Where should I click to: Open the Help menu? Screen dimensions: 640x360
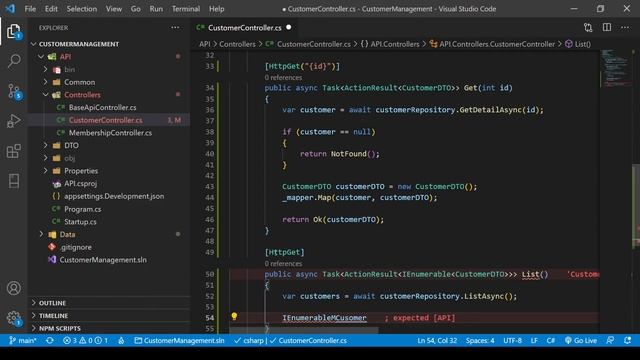[217, 9]
